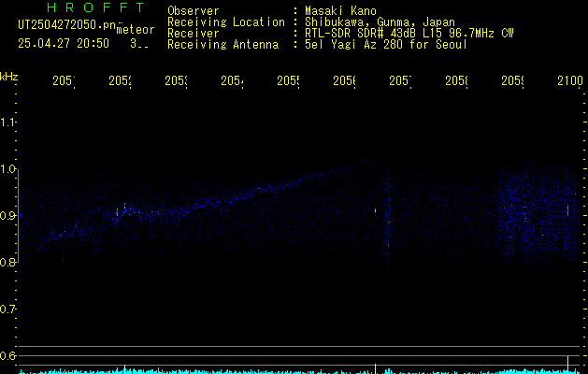The height and width of the screenshot is (374, 588).
Task: Select the filename UT2504272050 text
Action: point(67,25)
